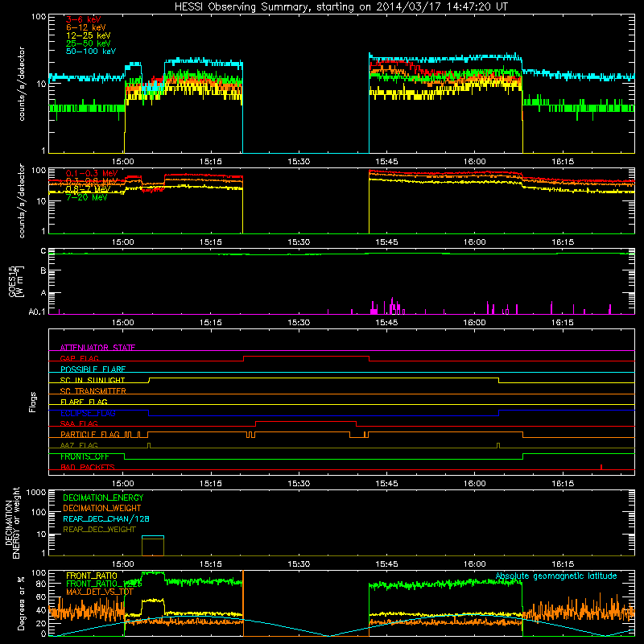Image resolution: width=644 pixels, height=644 pixels.
Task: Click the Flags axis label
Action: (33, 402)
